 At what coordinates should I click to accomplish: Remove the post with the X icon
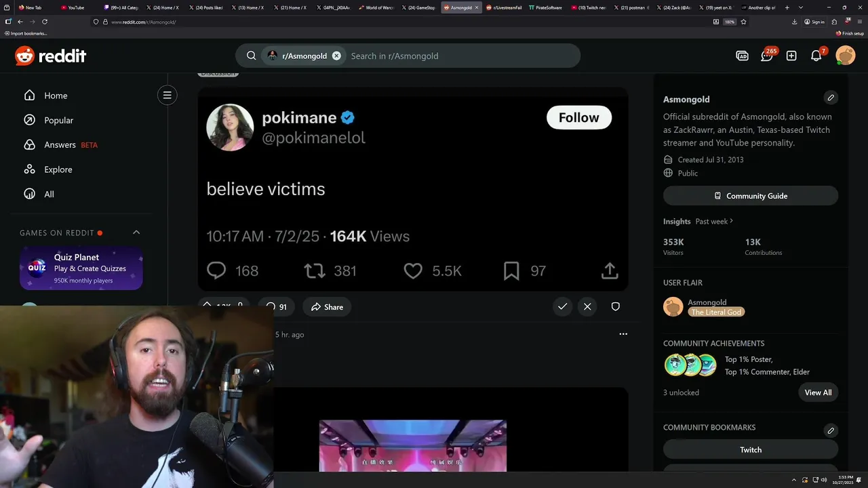point(587,306)
